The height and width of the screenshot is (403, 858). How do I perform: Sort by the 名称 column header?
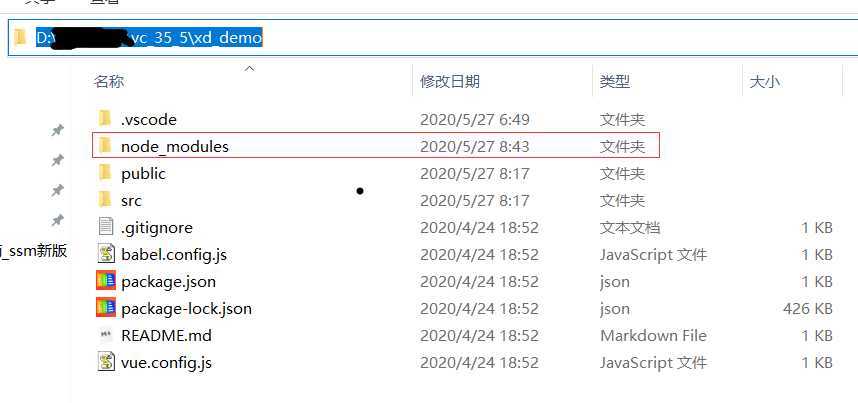pyautogui.click(x=109, y=82)
